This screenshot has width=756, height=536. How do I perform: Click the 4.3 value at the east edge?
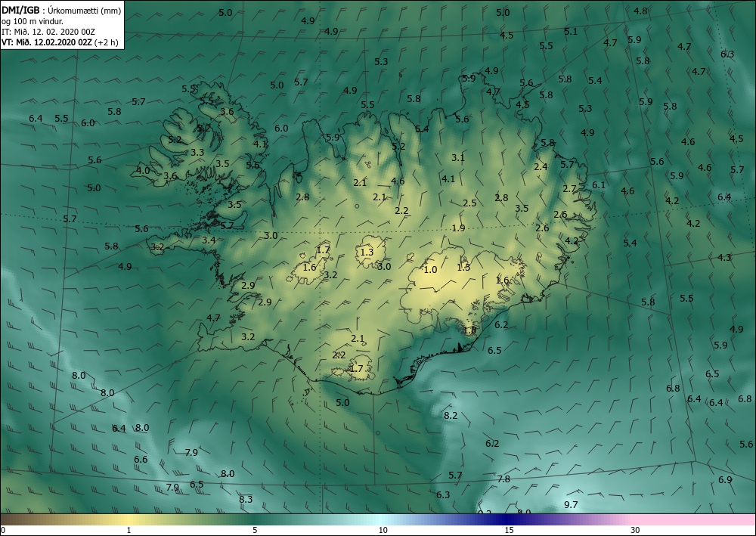pos(724,257)
